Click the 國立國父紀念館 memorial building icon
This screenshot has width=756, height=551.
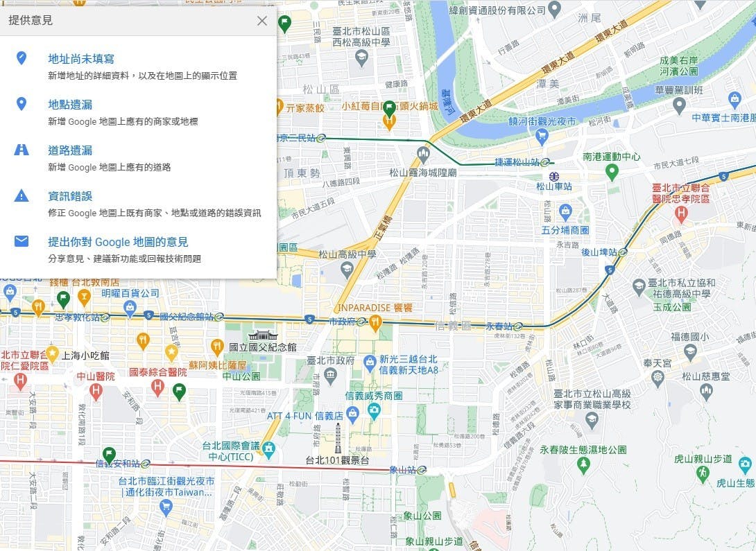(x=264, y=335)
